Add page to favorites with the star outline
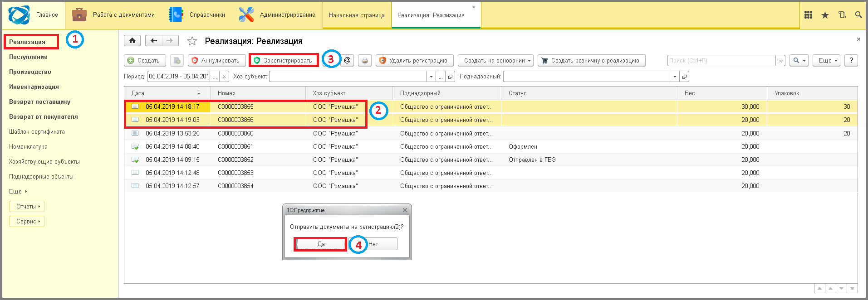The height and width of the screenshot is (300, 868). pyautogui.click(x=192, y=41)
